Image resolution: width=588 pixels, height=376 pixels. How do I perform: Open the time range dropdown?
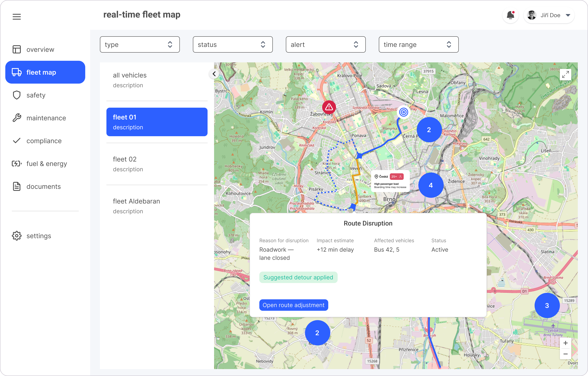[418, 44]
